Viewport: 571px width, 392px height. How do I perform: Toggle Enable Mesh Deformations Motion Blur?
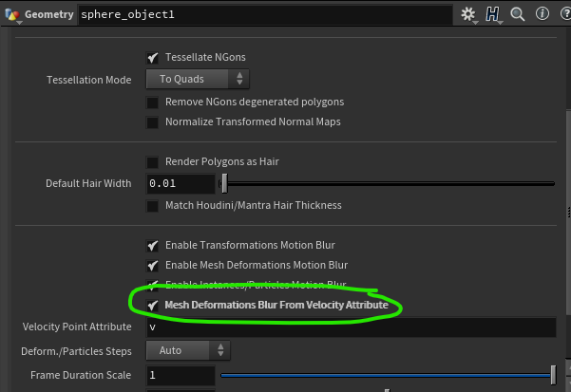[152, 265]
